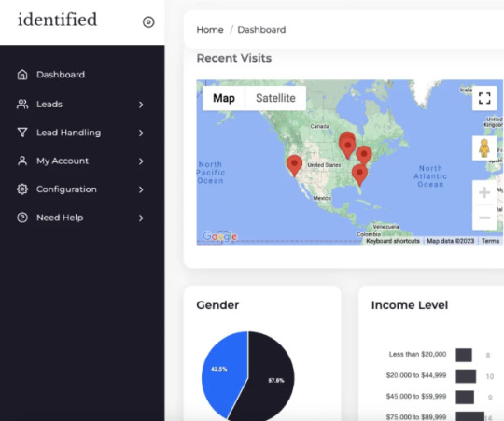
Task: Expand the Leads menu chevron
Action: [x=141, y=105]
